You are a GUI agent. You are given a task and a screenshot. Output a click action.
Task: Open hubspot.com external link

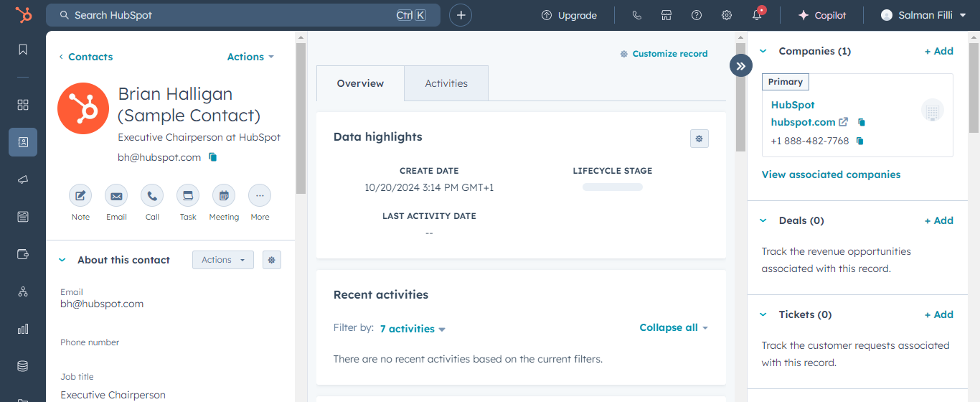point(809,122)
